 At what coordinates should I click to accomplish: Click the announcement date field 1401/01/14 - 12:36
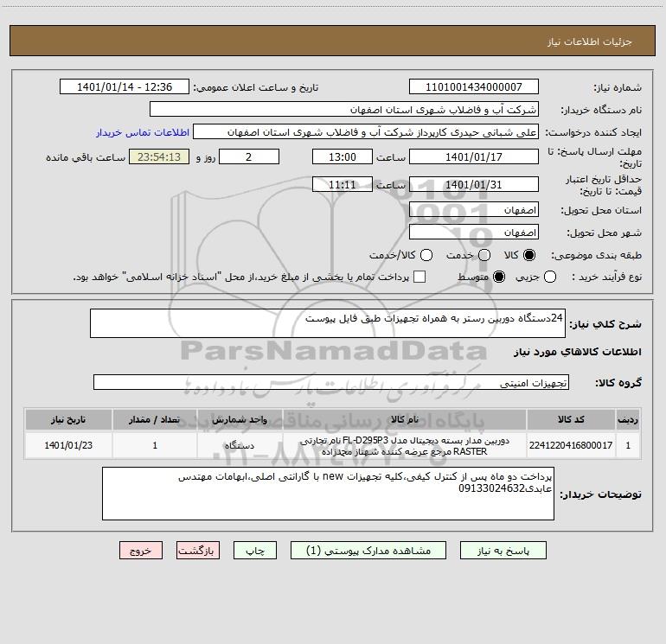pyautogui.click(x=125, y=87)
